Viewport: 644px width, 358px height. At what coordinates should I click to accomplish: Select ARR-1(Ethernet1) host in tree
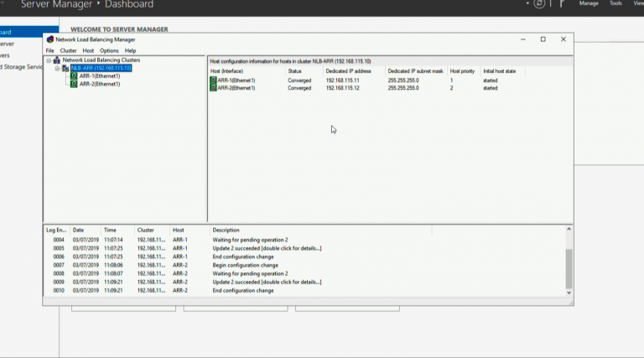point(100,76)
